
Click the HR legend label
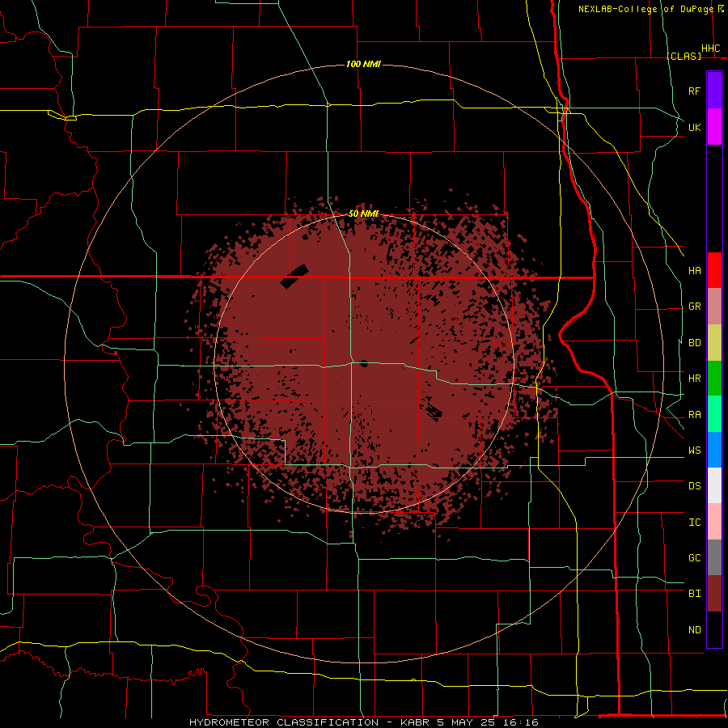[694, 379]
